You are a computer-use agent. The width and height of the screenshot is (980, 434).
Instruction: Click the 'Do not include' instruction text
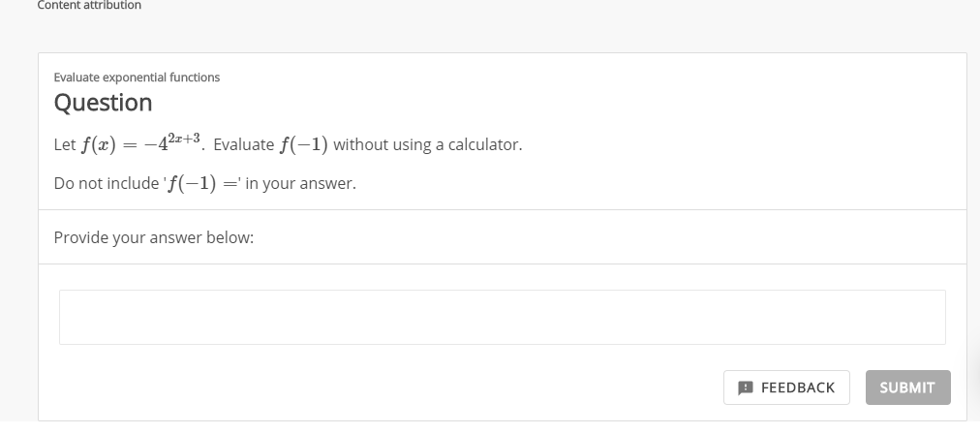107,184
